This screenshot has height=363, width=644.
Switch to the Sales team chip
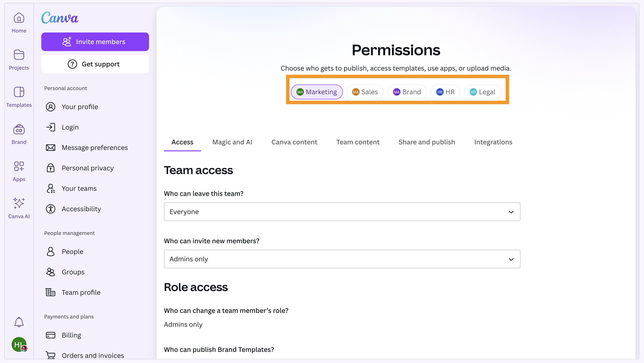[x=365, y=92]
